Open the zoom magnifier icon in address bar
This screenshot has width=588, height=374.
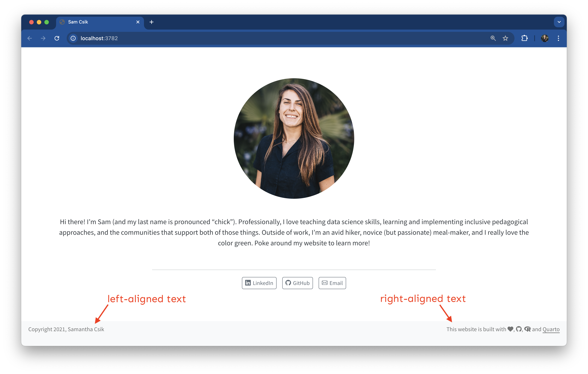[x=493, y=38]
